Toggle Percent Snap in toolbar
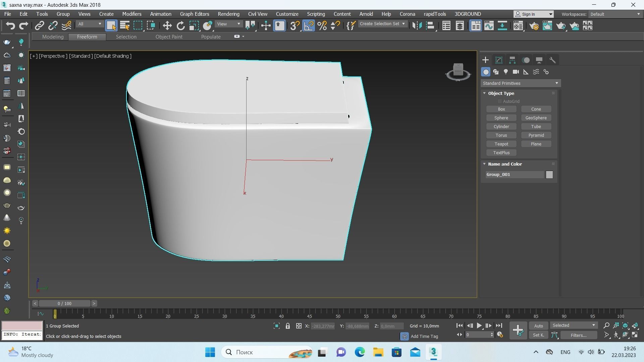The height and width of the screenshot is (362, 644). [x=322, y=26]
